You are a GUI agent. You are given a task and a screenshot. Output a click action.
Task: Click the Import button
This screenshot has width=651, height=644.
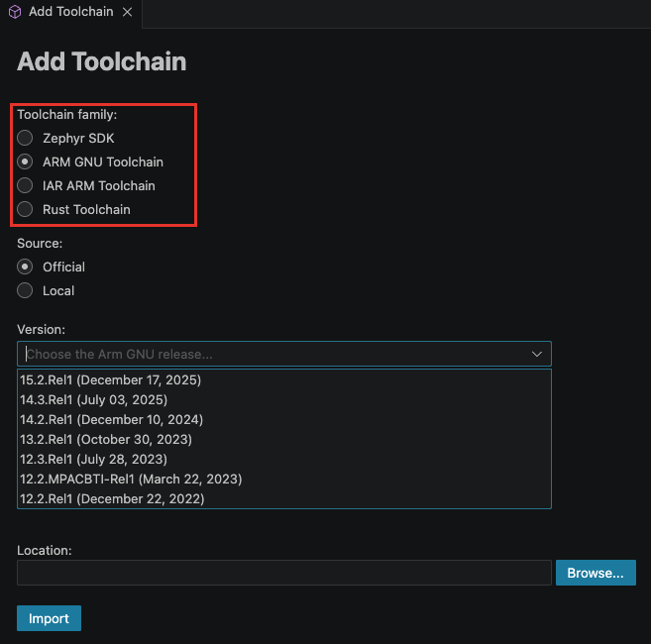[x=49, y=618]
